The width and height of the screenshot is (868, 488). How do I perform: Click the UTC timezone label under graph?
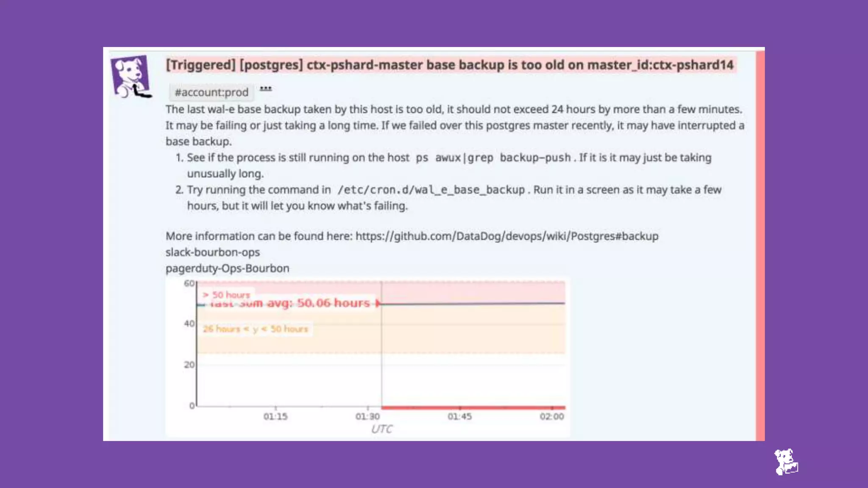381,429
